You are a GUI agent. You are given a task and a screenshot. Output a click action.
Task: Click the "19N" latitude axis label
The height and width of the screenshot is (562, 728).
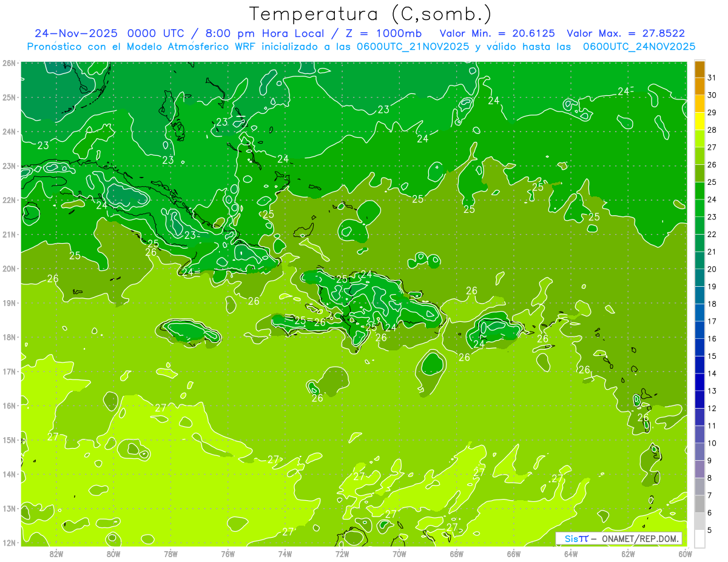[9, 303]
